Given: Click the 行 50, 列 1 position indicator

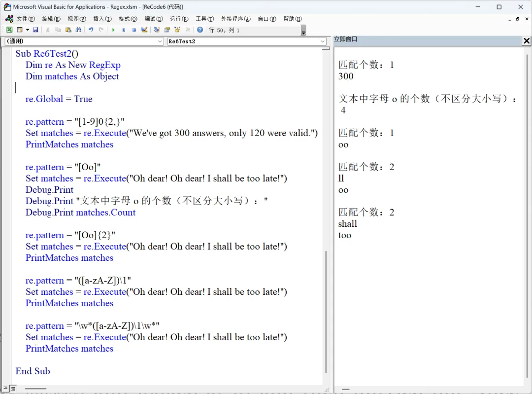Looking at the screenshot, I should (x=224, y=30).
